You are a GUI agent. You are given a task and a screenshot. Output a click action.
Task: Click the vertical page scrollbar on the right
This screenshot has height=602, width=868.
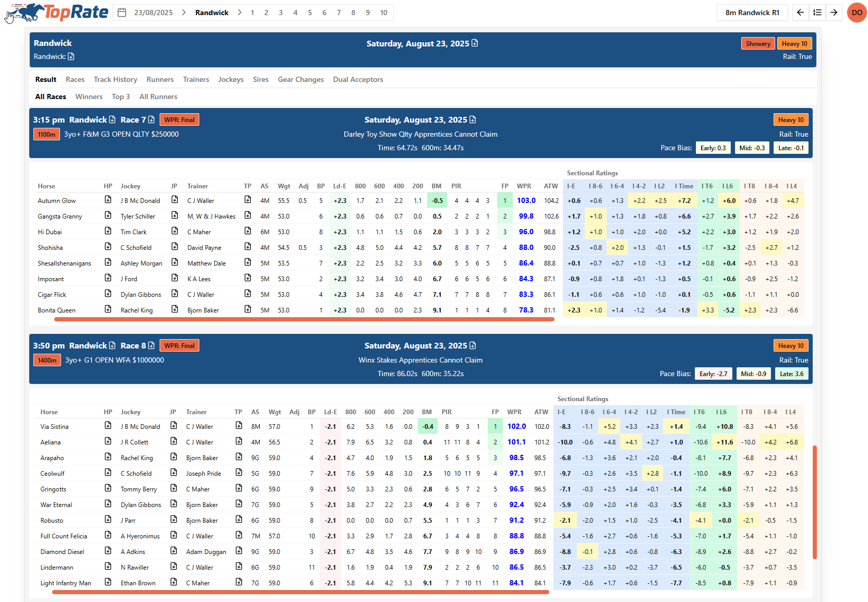tap(815, 502)
